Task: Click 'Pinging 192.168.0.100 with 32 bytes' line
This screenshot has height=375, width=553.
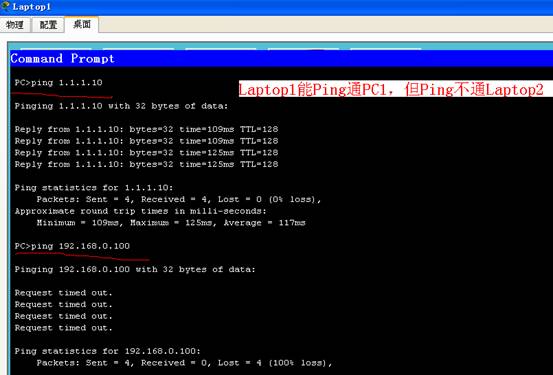Action: (135, 269)
